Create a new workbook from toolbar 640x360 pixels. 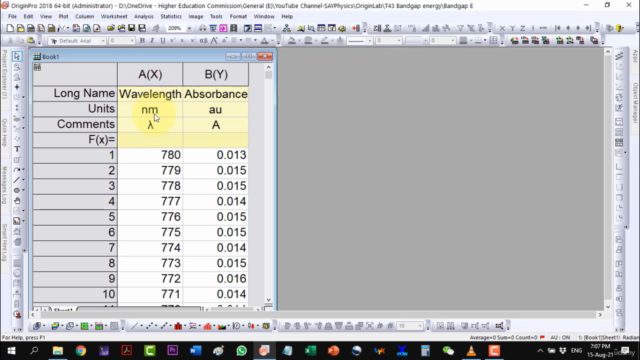(31, 28)
